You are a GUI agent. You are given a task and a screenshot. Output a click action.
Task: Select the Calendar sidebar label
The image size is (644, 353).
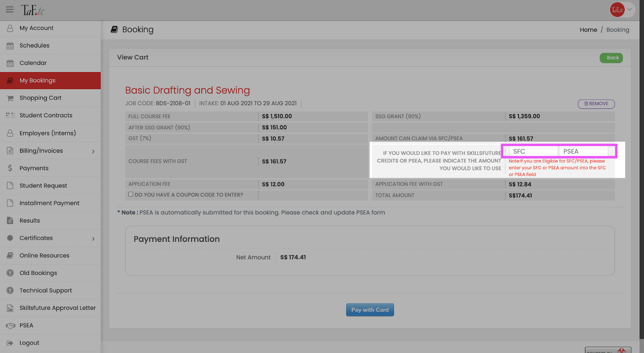[33, 63]
